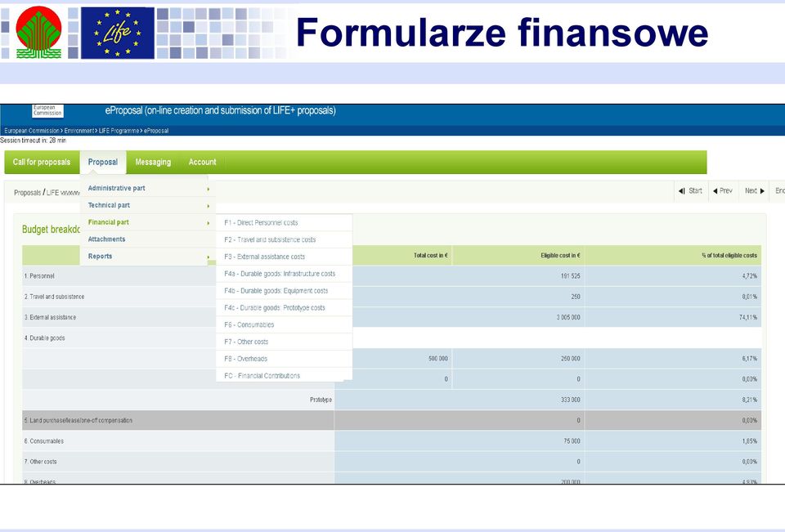Open FC - Financial Contributions form

pyautogui.click(x=284, y=375)
